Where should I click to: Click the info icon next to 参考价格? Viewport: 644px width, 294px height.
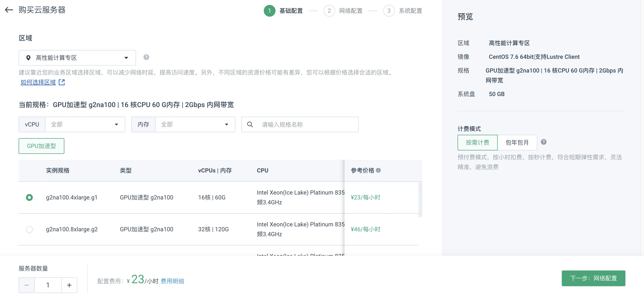click(378, 170)
